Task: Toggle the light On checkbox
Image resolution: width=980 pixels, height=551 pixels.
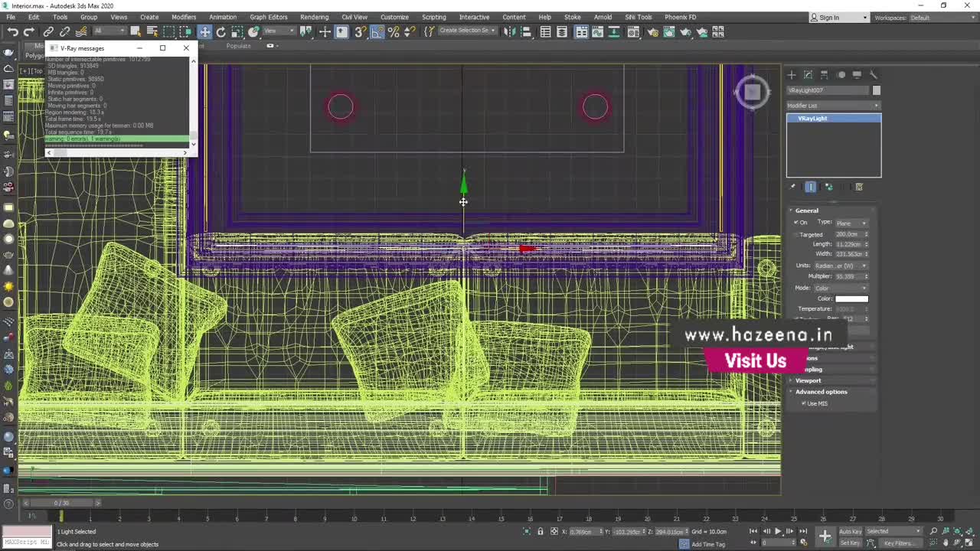Action: (796, 223)
